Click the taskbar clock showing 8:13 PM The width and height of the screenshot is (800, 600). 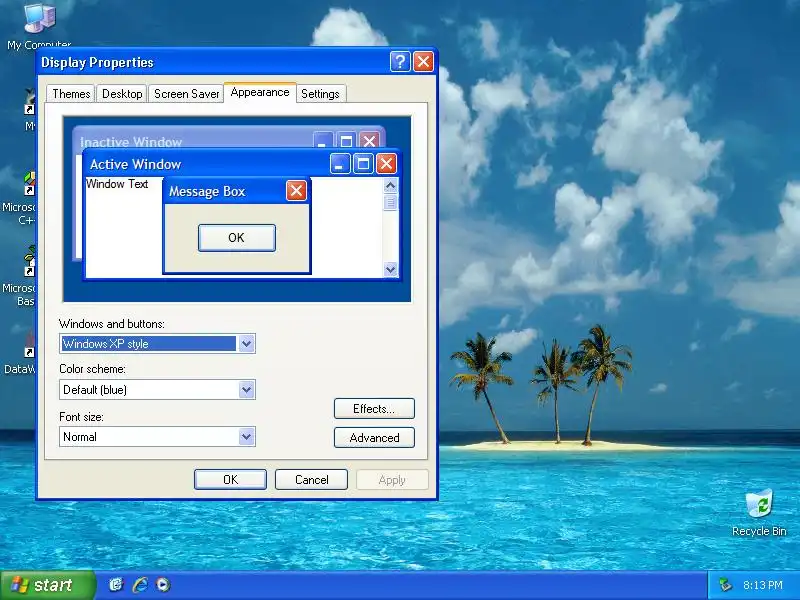(x=762, y=585)
